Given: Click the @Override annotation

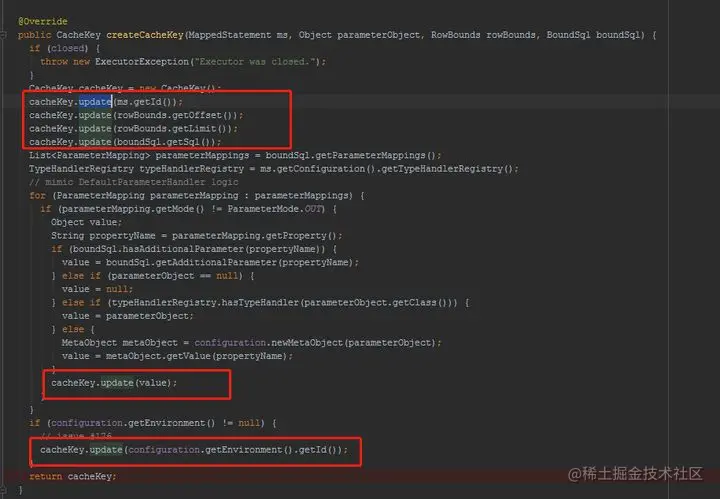Looking at the screenshot, I should point(43,21).
